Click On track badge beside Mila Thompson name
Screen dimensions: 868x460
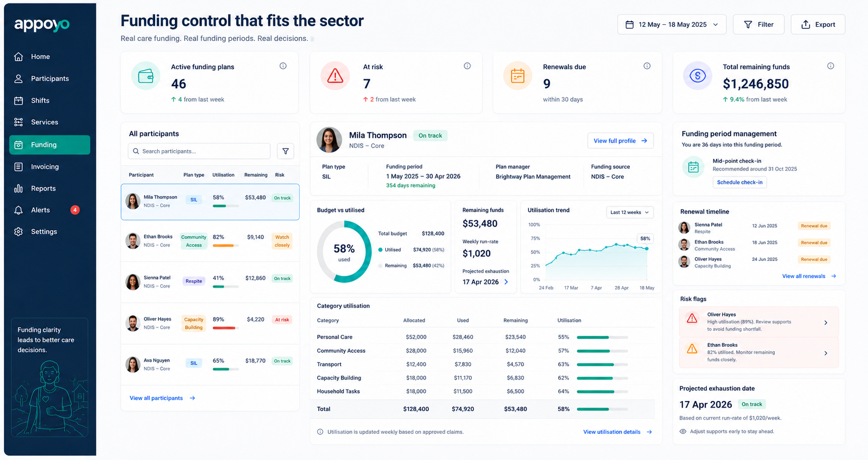coord(430,136)
